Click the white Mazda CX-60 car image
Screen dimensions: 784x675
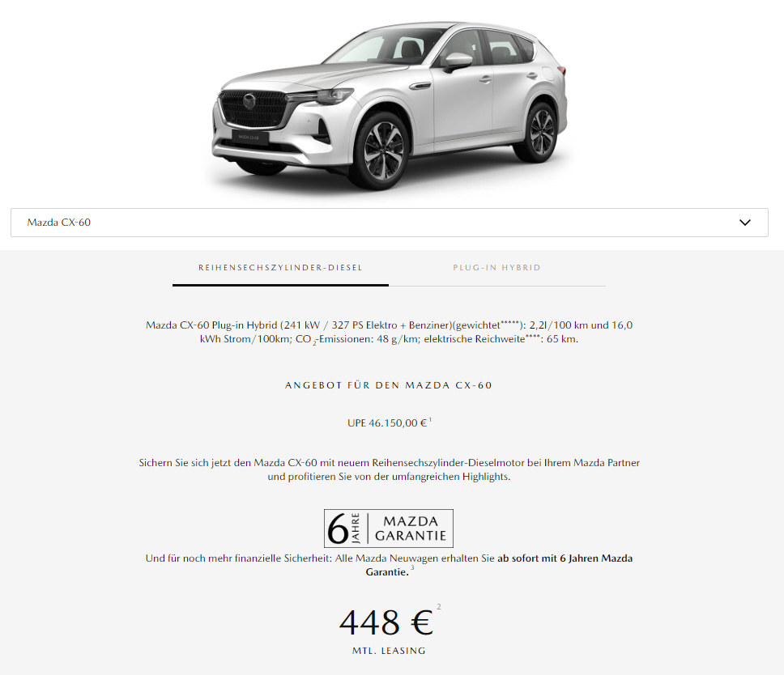[x=390, y=104]
